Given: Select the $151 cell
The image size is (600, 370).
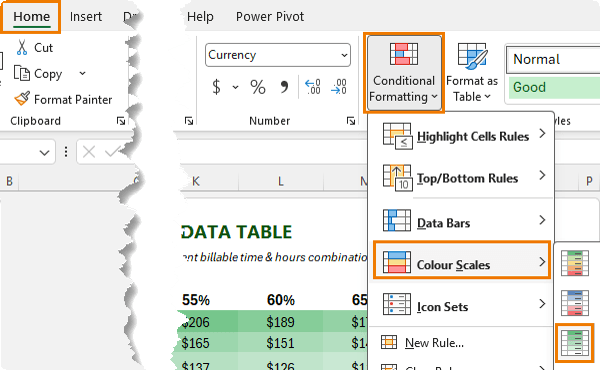Looking at the screenshot, I should (280, 342).
